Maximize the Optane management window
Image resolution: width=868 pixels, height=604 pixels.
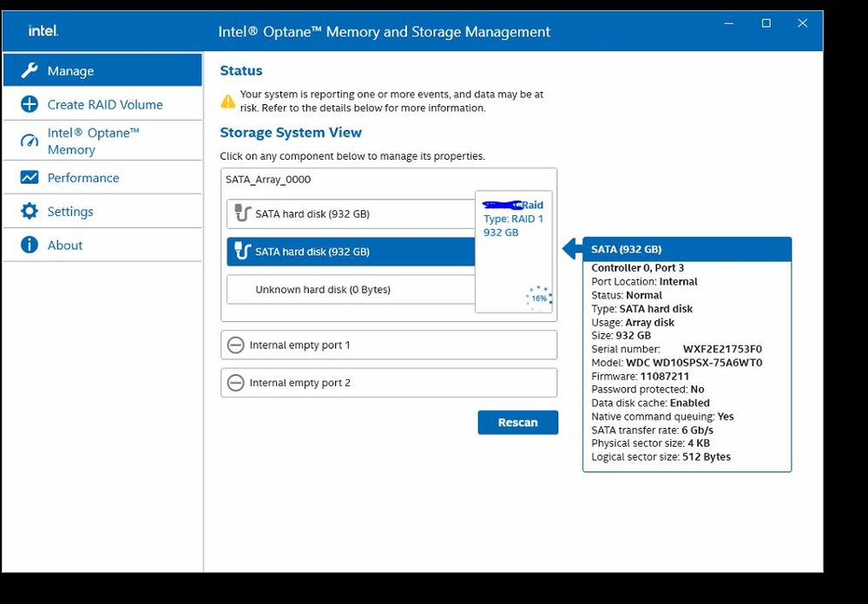(766, 23)
